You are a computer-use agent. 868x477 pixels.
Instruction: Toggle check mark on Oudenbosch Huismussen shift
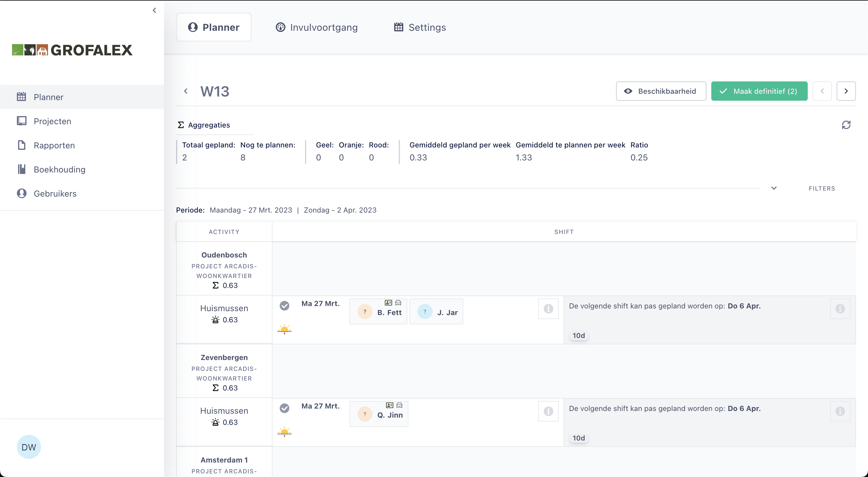point(285,306)
